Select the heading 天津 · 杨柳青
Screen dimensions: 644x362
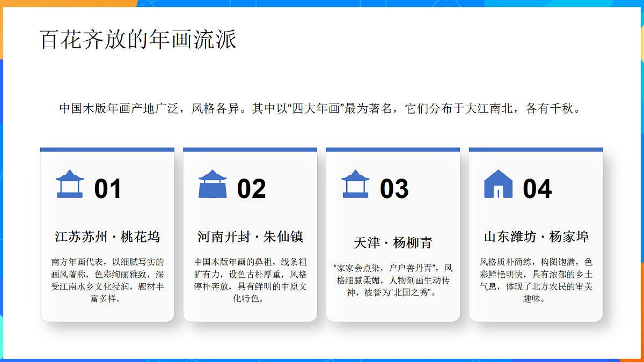click(x=393, y=242)
